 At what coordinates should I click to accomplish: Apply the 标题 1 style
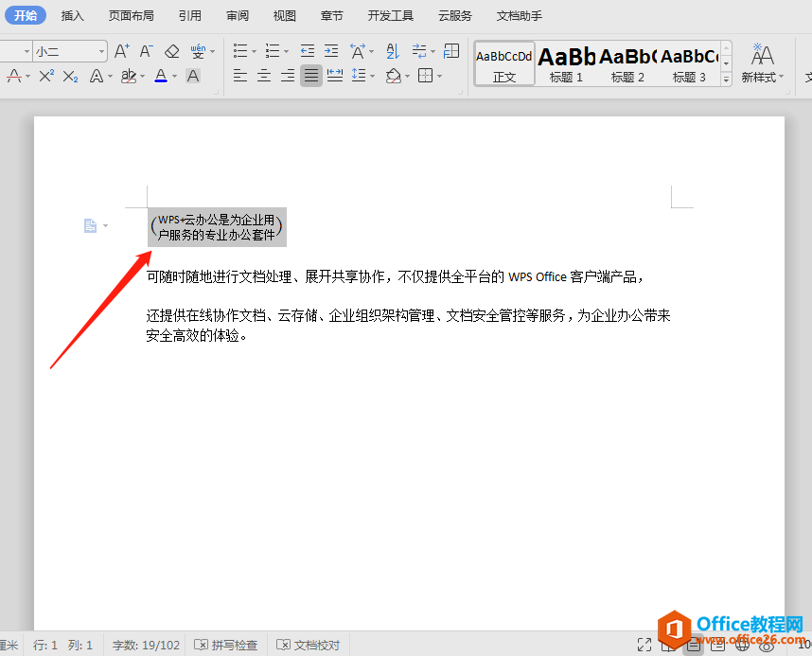[x=566, y=63]
